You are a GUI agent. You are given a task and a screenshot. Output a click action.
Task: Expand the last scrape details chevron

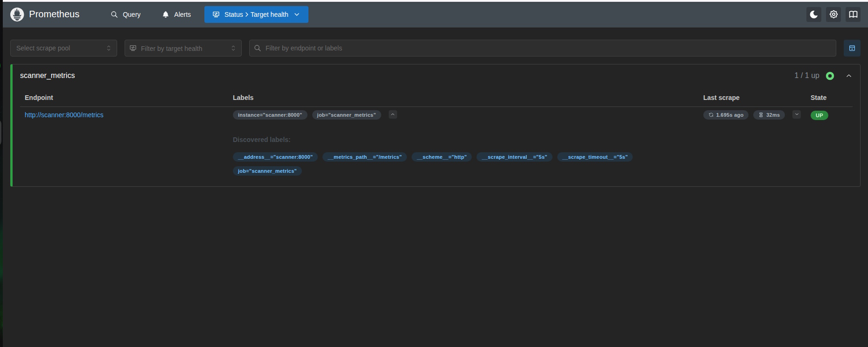[x=797, y=114]
